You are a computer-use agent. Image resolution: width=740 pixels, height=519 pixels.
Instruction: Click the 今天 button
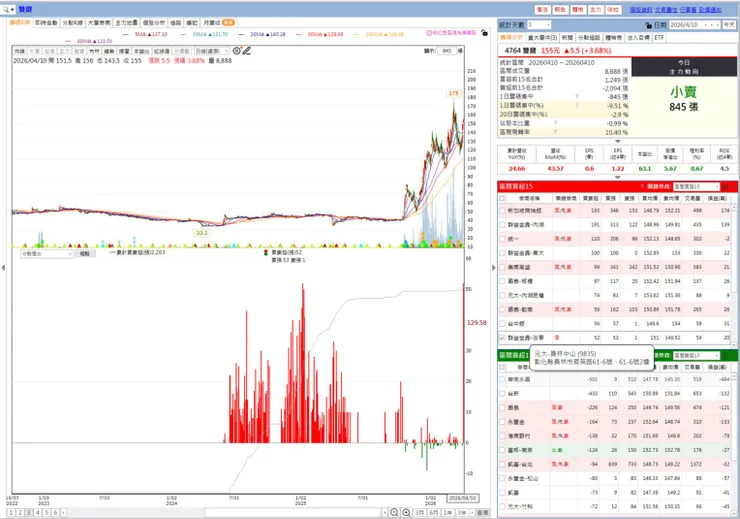click(x=730, y=25)
